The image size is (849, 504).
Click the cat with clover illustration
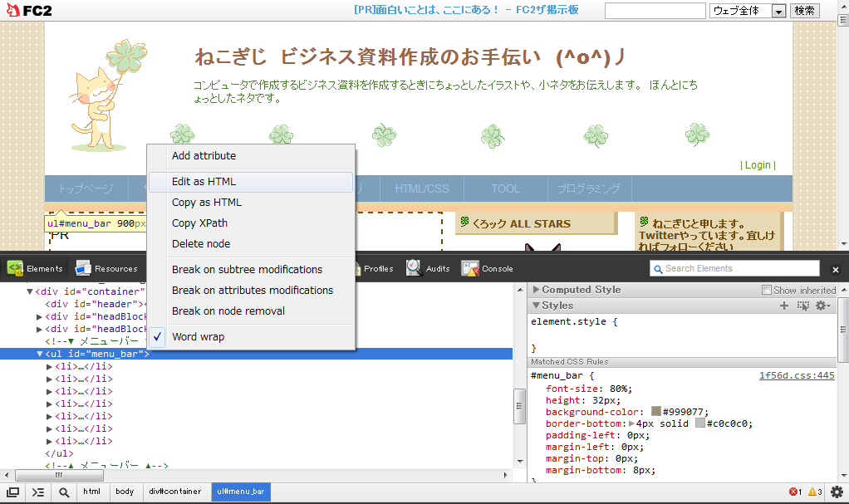(x=107, y=95)
